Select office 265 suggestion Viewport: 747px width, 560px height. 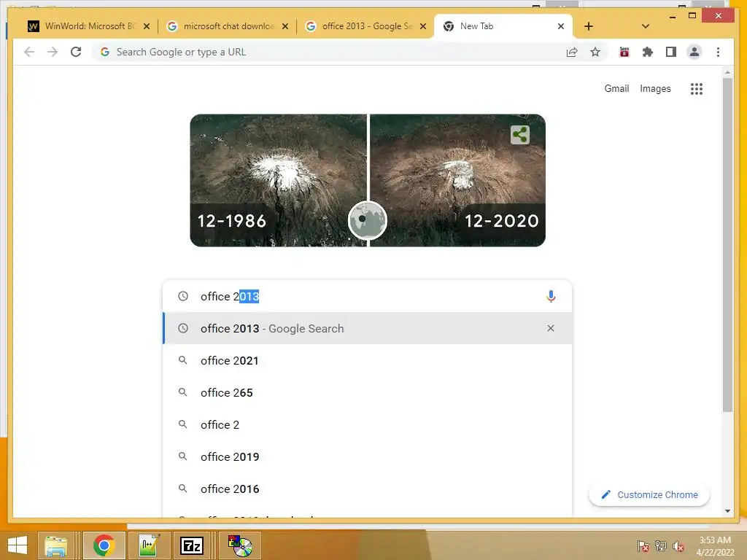[x=368, y=392]
